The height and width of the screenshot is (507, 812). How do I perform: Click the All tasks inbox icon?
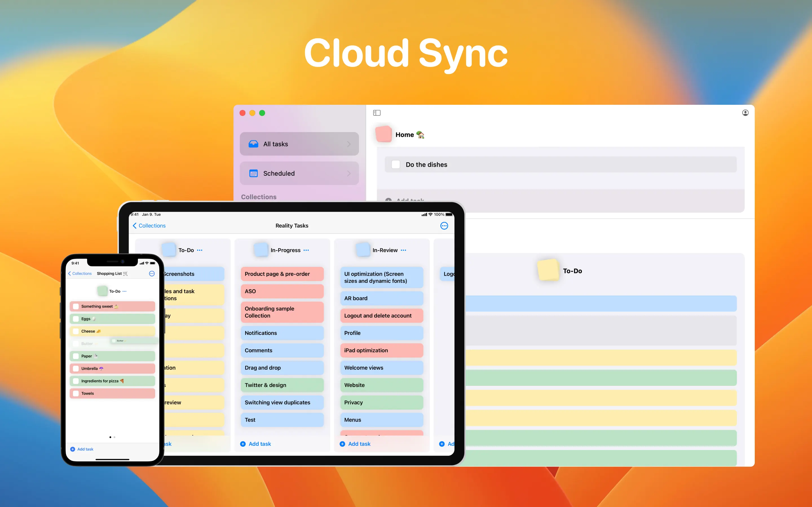point(253,144)
